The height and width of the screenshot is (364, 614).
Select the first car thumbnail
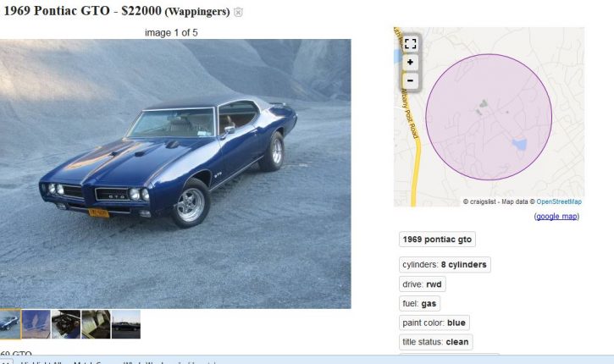coord(10,324)
